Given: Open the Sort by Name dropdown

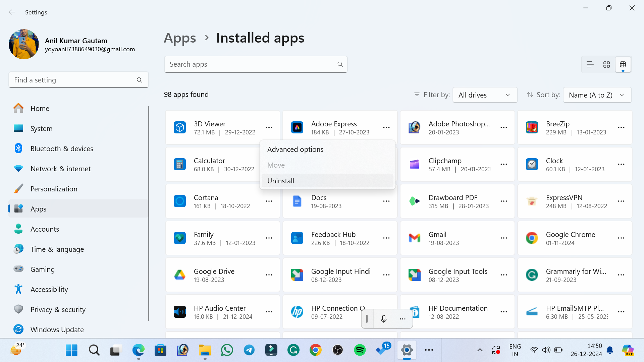Looking at the screenshot, I should (597, 95).
